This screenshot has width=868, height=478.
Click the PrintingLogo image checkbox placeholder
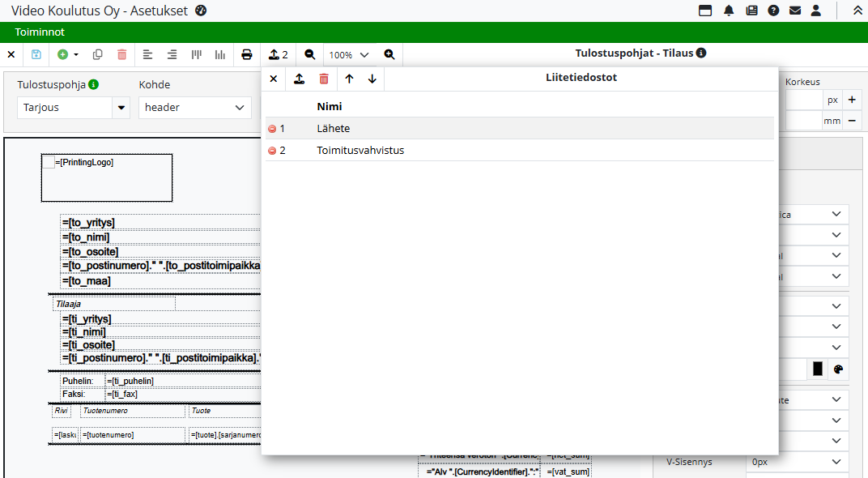coord(49,162)
